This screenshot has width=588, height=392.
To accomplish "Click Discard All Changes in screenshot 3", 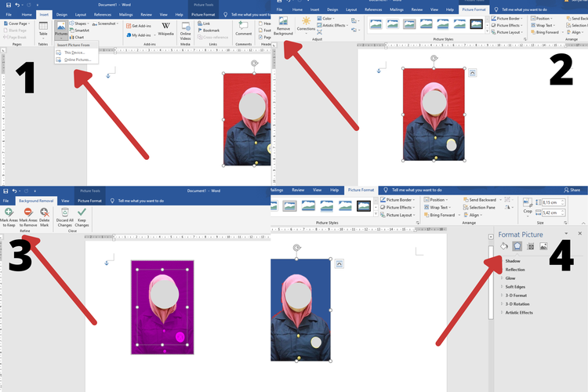I will click(65, 218).
